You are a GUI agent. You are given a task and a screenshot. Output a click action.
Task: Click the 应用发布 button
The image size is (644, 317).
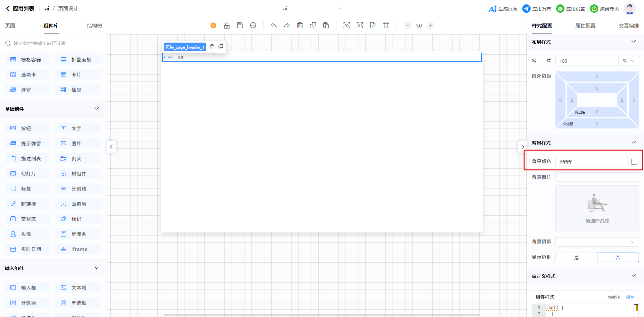point(537,9)
